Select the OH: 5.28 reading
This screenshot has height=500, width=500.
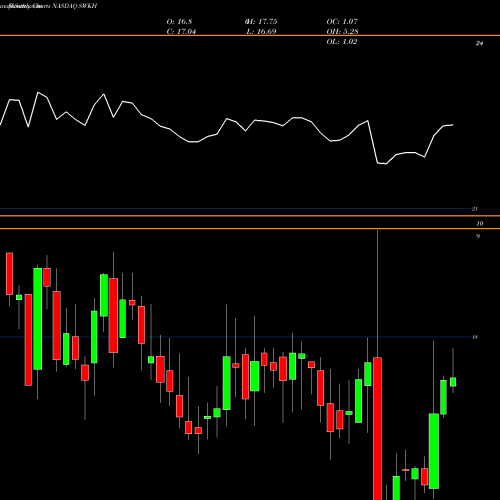[x=342, y=31]
